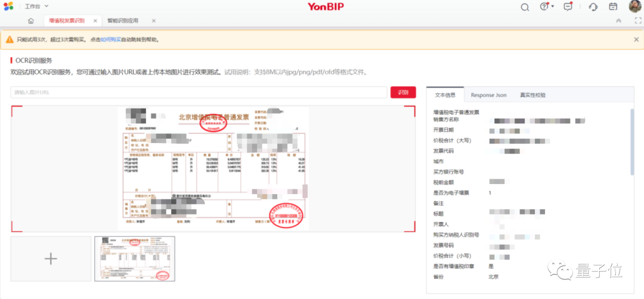Select the 真实性校验 tab
This screenshot has height=299, width=644.
[532, 95]
